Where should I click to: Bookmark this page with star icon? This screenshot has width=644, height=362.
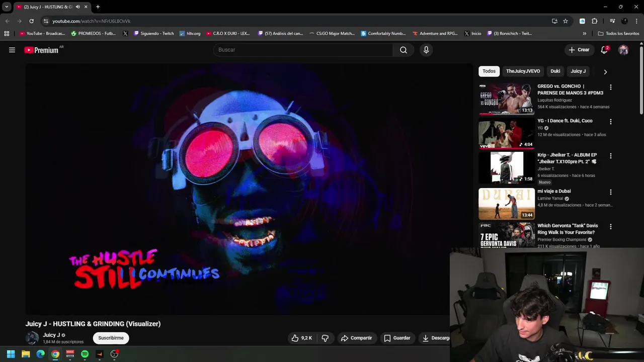[566, 21]
